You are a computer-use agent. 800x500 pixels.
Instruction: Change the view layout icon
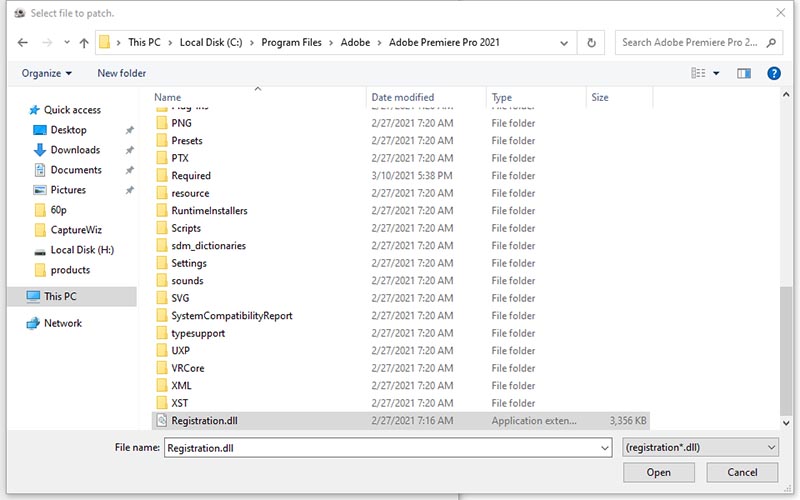(x=698, y=73)
